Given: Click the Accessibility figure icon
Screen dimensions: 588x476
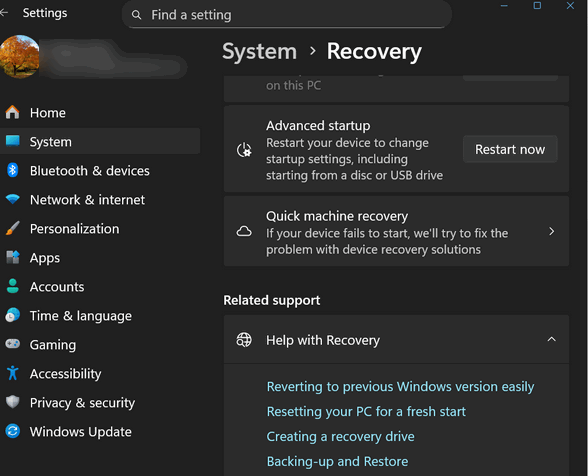Looking at the screenshot, I should (12, 373).
